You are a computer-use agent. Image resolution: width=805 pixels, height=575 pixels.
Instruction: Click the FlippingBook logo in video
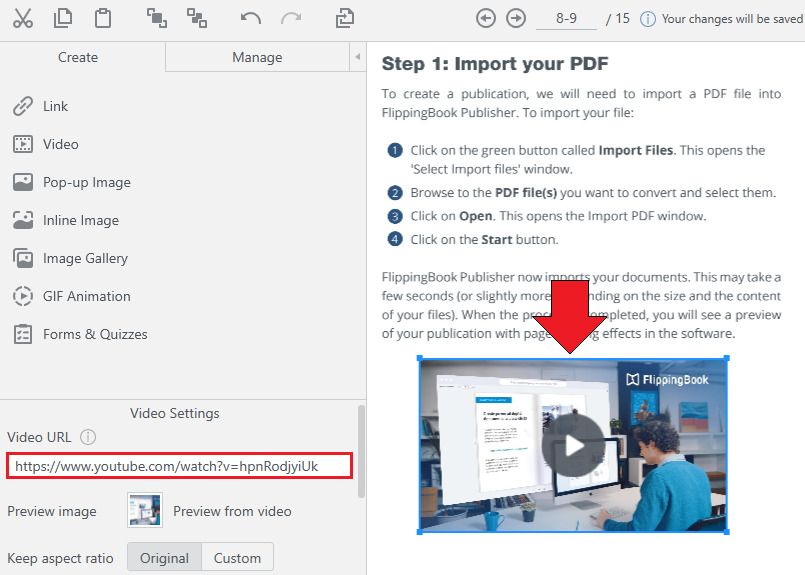coord(667,379)
